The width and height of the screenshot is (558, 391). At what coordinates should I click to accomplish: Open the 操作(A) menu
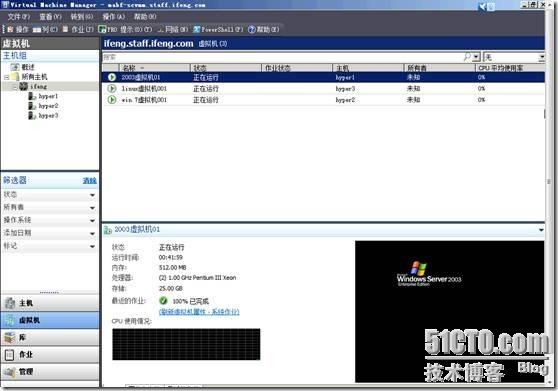[x=114, y=16]
